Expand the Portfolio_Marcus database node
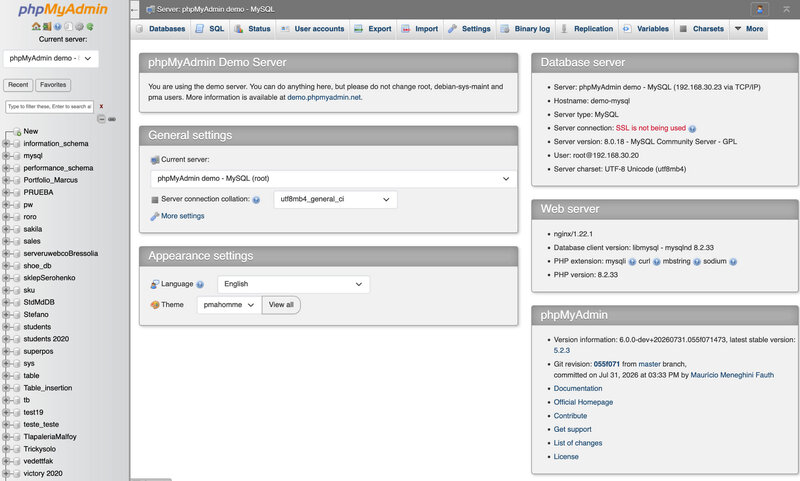Viewport: 800px width, 481px height. click(x=6, y=180)
